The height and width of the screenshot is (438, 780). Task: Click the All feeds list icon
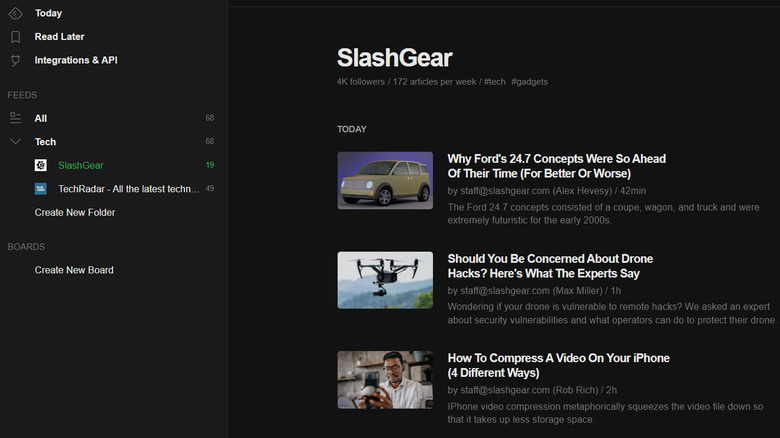(x=15, y=118)
